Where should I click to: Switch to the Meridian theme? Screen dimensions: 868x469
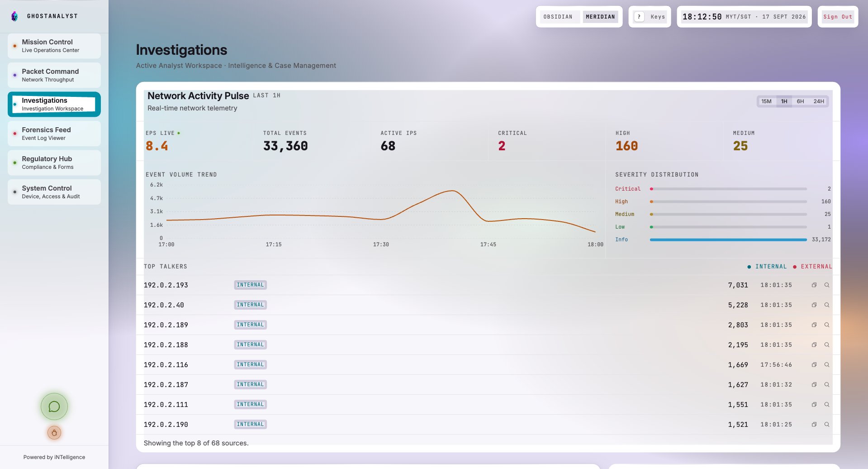point(600,17)
